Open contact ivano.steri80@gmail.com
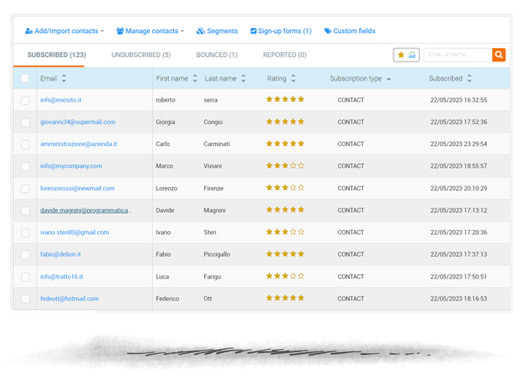The image size is (526, 387). coord(74,232)
